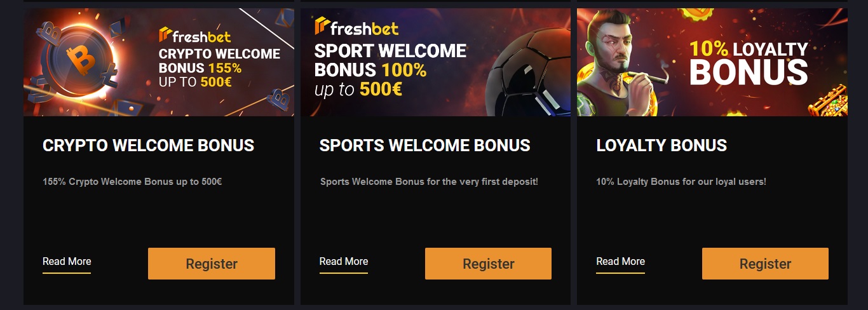The image size is (868, 310).
Task: Click the freshbet logo on the crypto banner
Action: tap(195, 35)
